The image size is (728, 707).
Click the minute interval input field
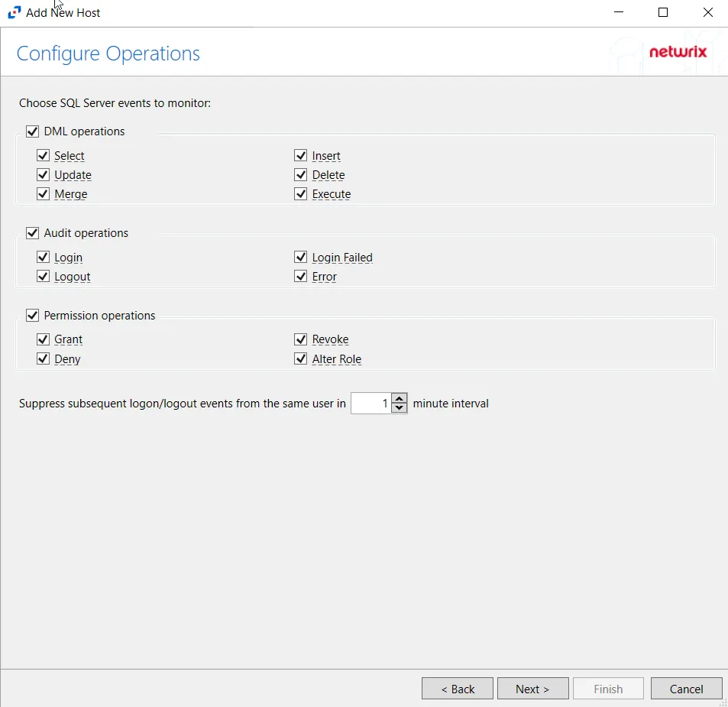coord(371,404)
